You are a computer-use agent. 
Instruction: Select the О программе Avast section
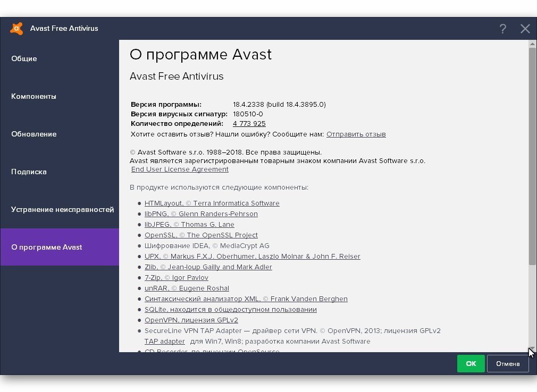[60, 247]
